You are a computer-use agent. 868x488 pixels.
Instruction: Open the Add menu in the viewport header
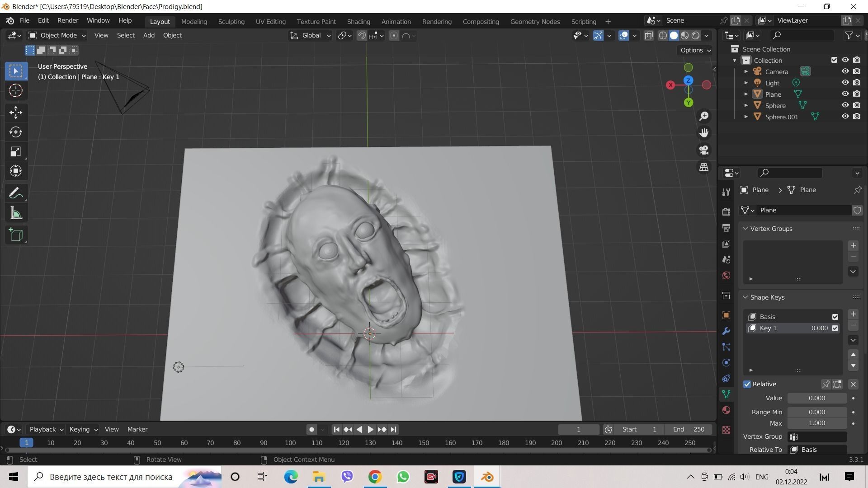coord(148,35)
